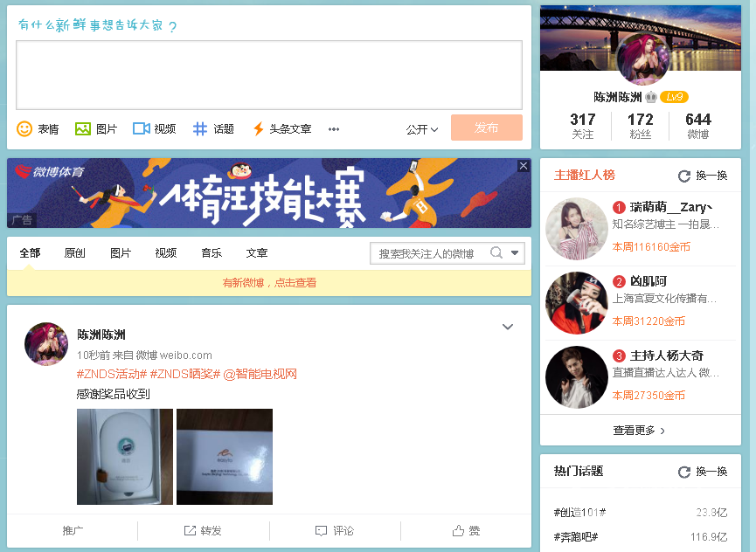Open the #ZNDS晒奖# hashtag link
756x552 pixels.
click(x=185, y=375)
